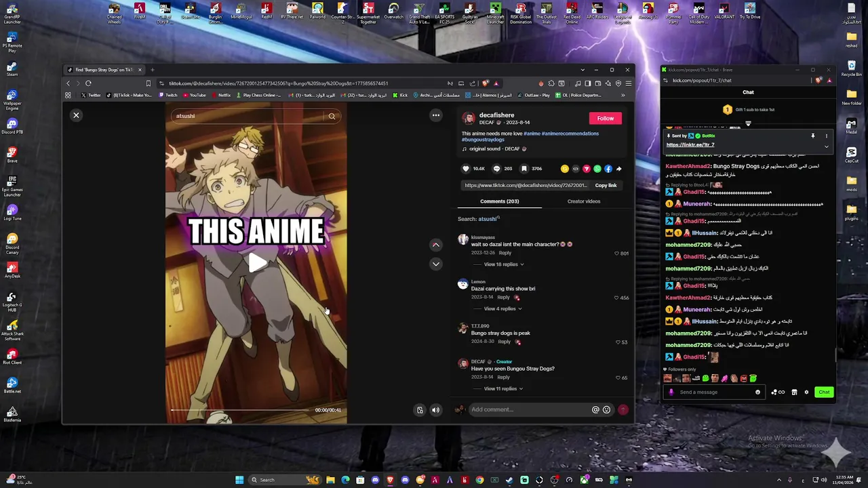Click the #anime hashtag link
Image resolution: width=868 pixels, height=488 pixels.
[x=532, y=134]
